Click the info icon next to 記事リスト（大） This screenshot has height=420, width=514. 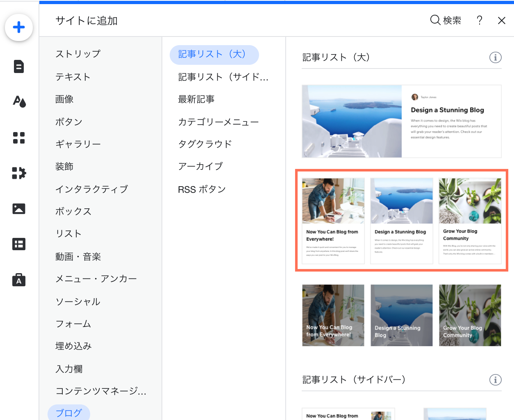495,57
